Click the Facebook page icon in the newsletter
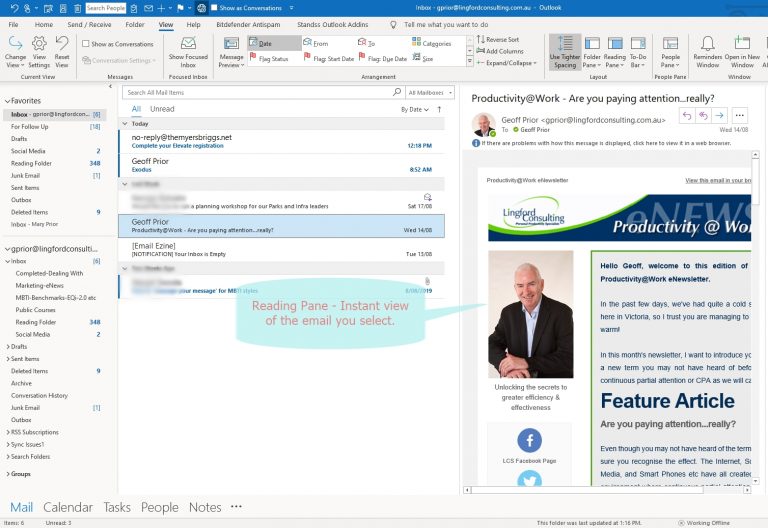Image resolution: width=768 pixels, height=528 pixels. click(529, 440)
